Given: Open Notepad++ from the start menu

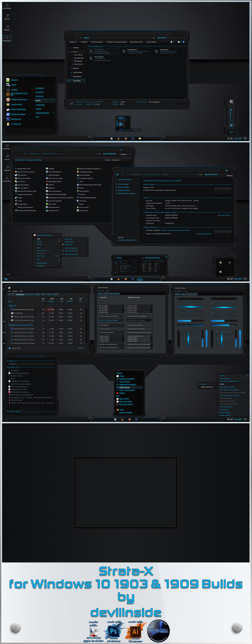Looking at the screenshot, I should coord(14,80).
